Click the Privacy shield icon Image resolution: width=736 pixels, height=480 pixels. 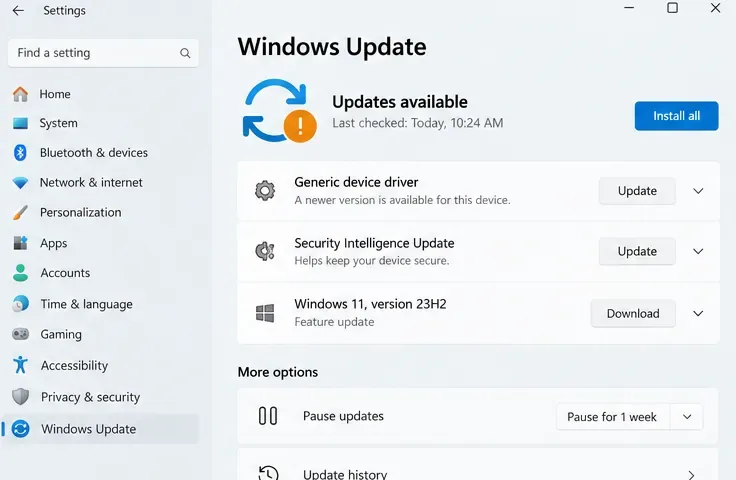point(20,397)
